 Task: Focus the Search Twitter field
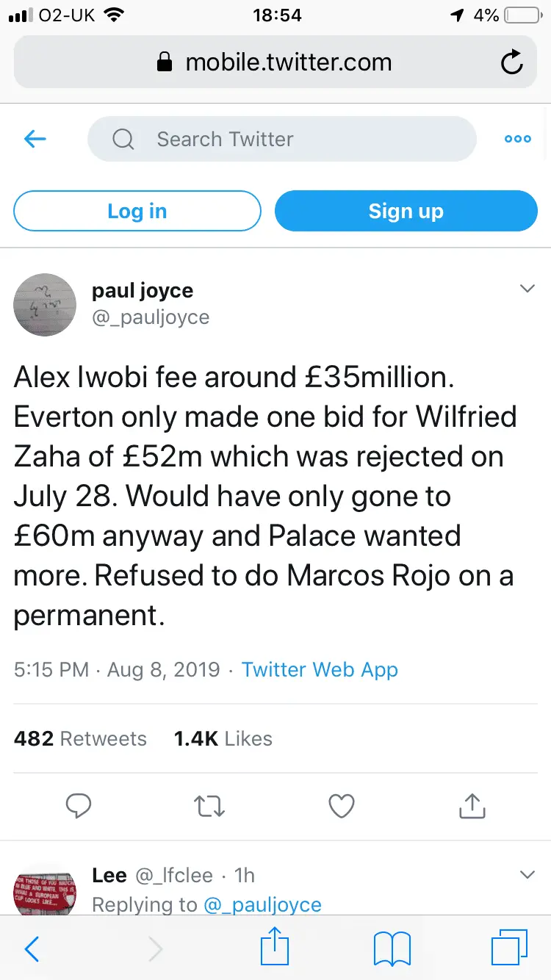click(x=282, y=139)
